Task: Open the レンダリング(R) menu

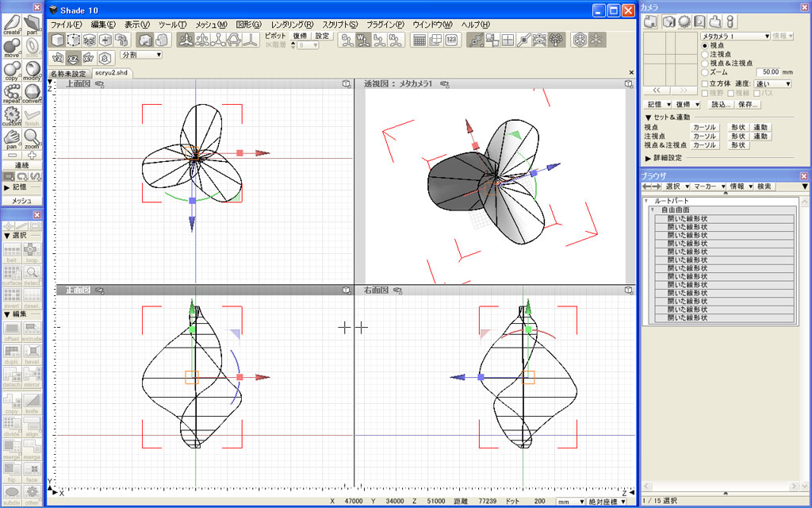Action: click(x=292, y=25)
